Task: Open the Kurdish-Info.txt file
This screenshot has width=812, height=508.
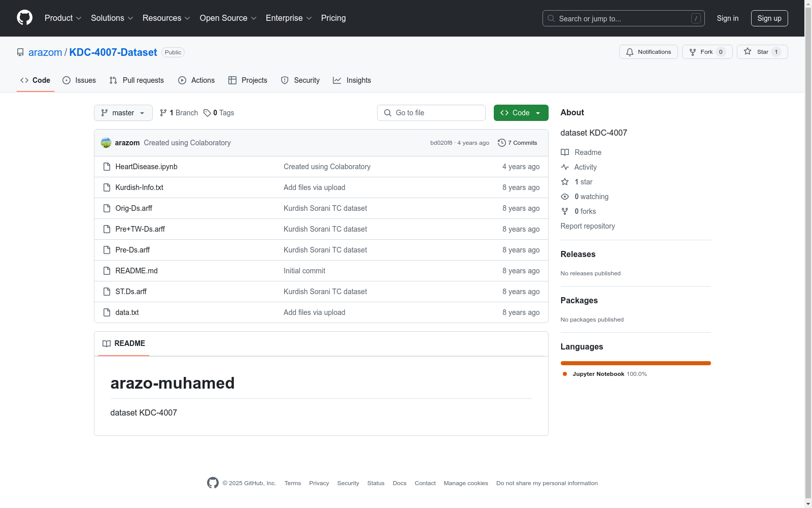Action: 140,187
